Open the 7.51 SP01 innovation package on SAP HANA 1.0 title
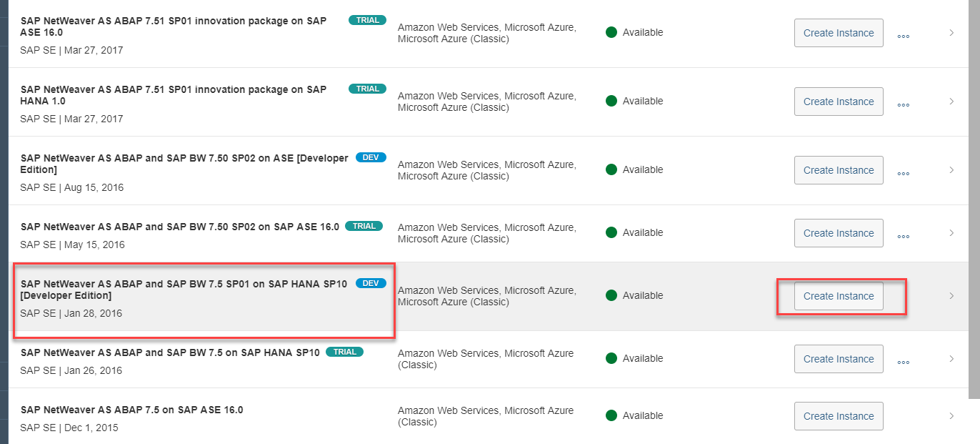This screenshot has height=444, width=980. (x=174, y=95)
